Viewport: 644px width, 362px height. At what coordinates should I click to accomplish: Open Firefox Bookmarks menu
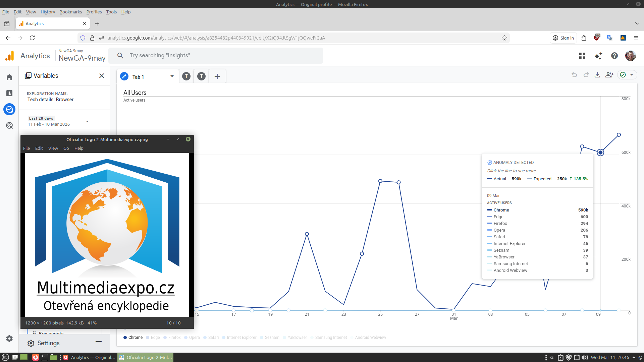coord(70,12)
